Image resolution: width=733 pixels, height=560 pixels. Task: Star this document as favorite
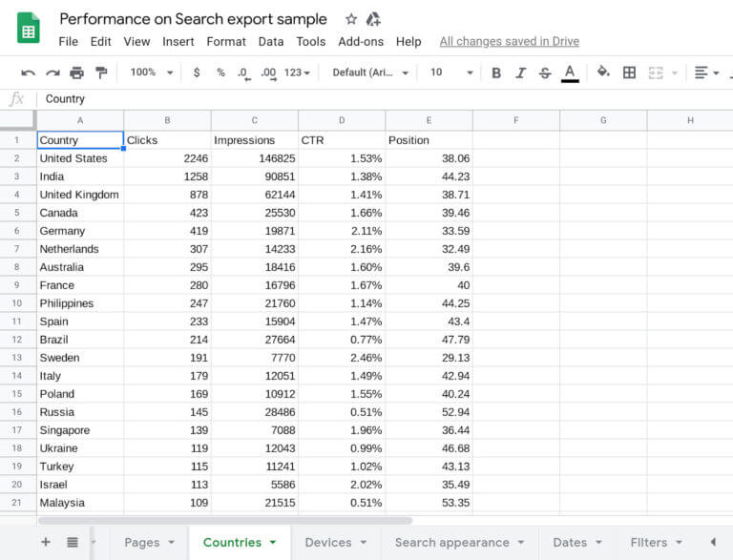[x=351, y=19]
